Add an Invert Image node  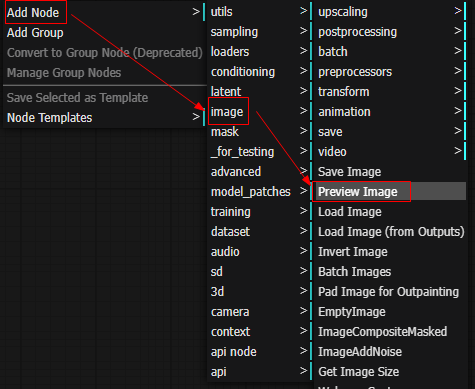pos(391,252)
